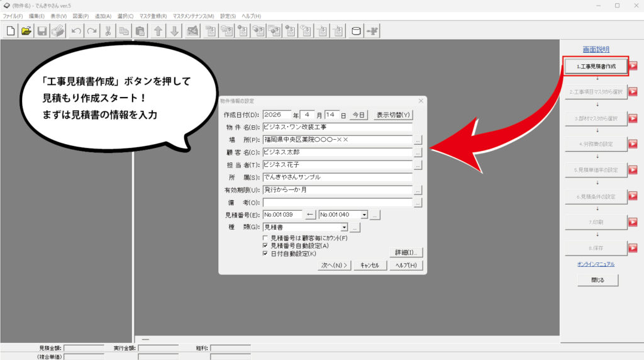Viewport: 644px width, 360px height.
Task: Open the 追加(A) menu
Action: [103, 16]
